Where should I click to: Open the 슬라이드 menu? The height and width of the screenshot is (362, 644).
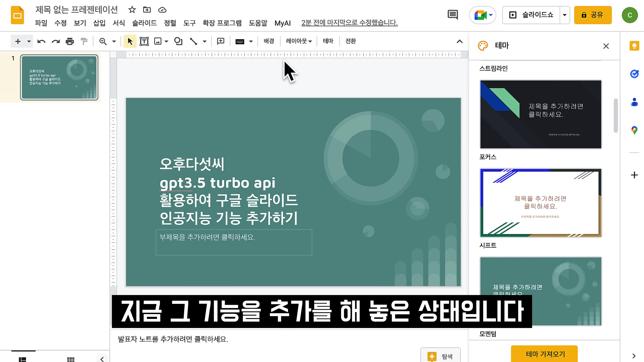(x=144, y=23)
